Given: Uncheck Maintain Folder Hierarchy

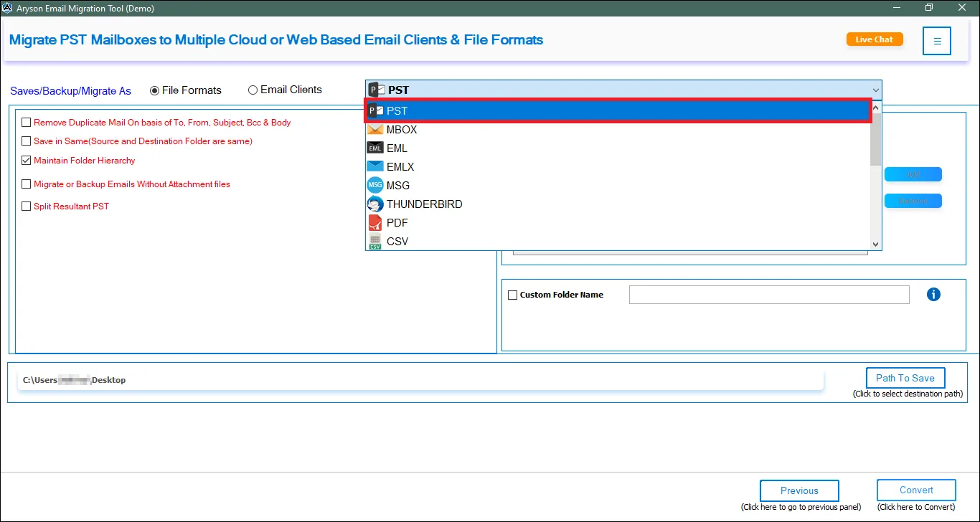Looking at the screenshot, I should [x=27, y=160].
